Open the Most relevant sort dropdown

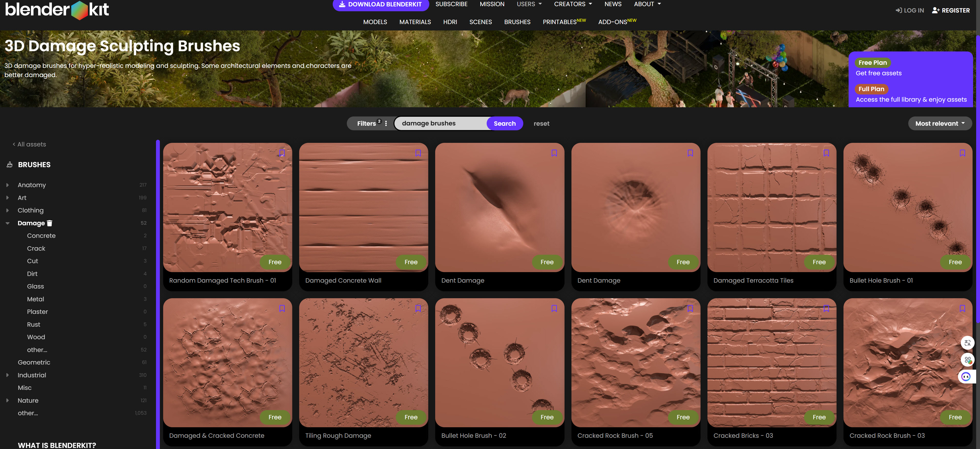tap(940, 124)
